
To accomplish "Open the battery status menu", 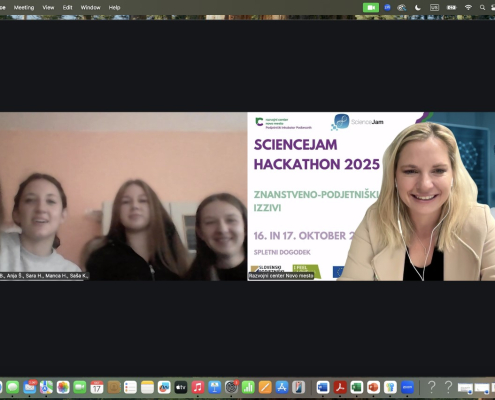I will [x=451, y=7].
